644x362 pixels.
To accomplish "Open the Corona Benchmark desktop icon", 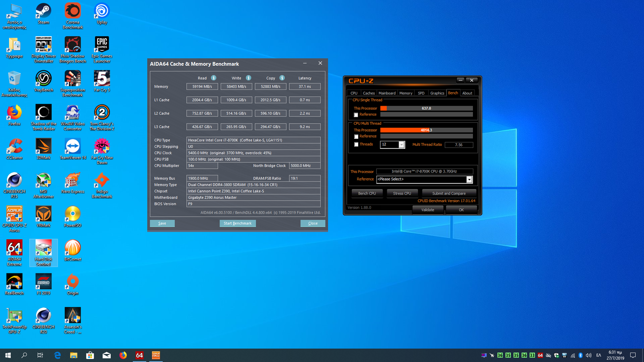I will coord(72,16).
